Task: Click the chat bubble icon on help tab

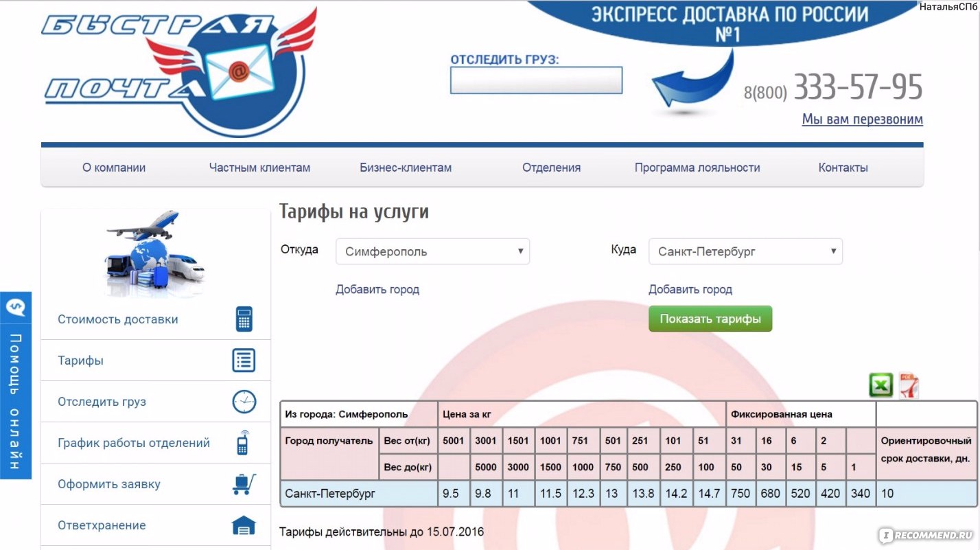Action: (x=15, y=308)
